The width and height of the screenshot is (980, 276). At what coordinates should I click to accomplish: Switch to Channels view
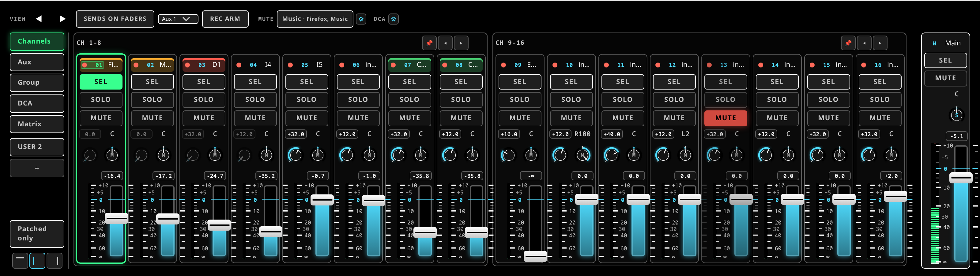[x=37, y=41]
